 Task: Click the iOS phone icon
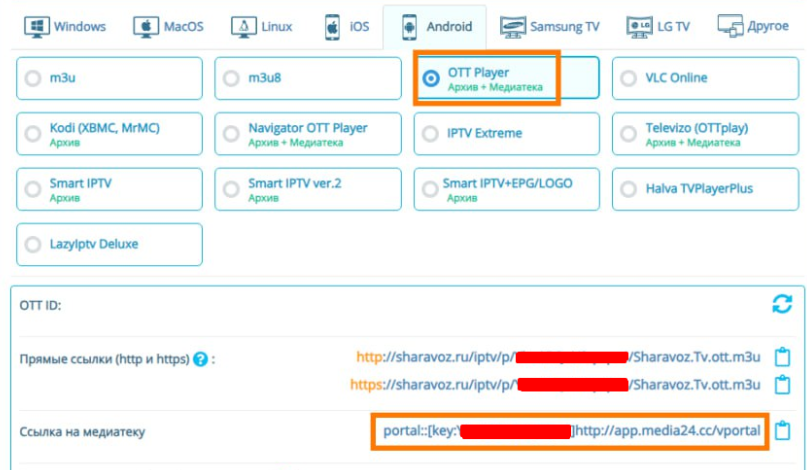tap(332, 27)
